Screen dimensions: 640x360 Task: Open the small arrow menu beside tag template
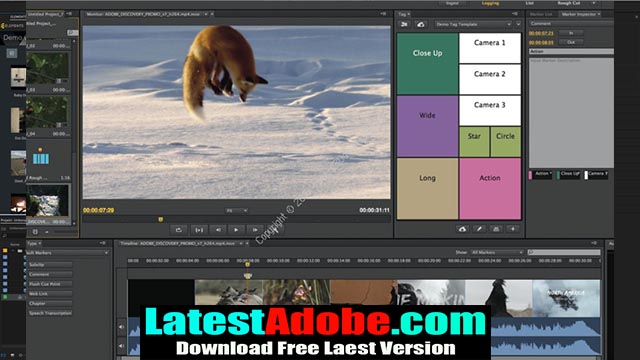[518, 24]
